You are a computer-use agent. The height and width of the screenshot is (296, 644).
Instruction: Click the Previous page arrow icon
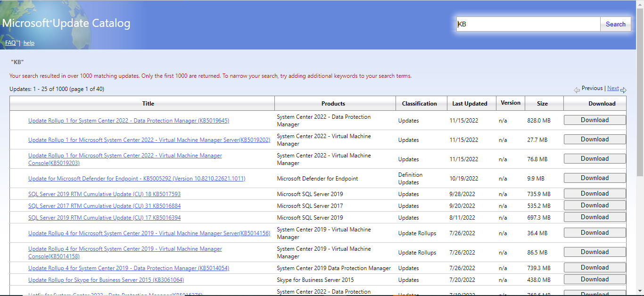pos(577,90)
